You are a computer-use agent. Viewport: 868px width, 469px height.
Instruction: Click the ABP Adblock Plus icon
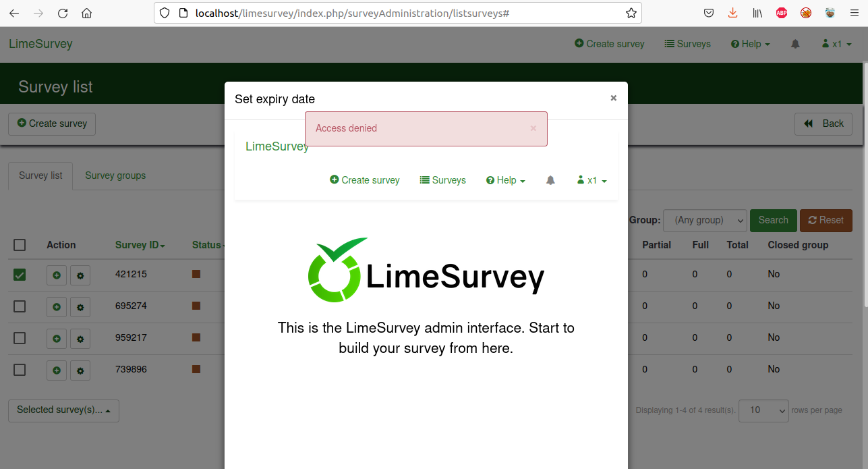coord(782,13)
